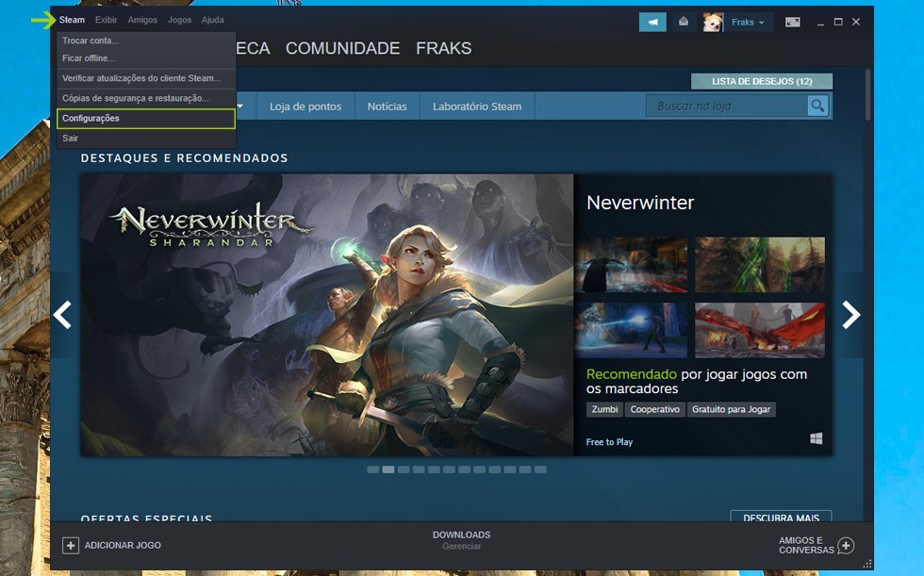Click Trocar conta menu entry
924x576 pixels.
tap(91, 41)
